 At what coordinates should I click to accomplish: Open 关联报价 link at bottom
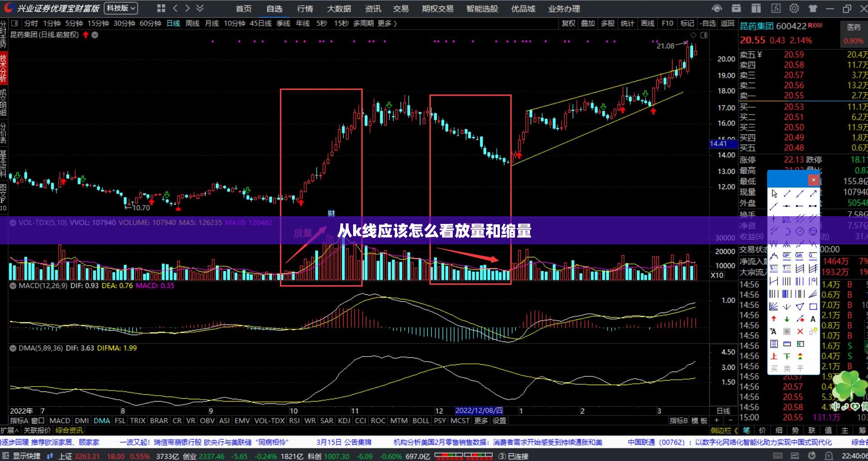click(37, 430)
